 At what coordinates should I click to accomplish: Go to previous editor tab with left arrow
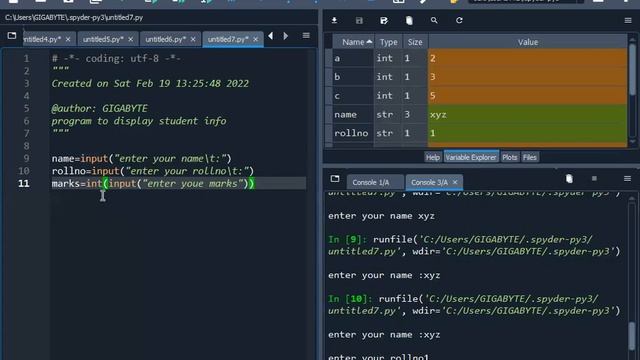click(x=271, y=36)
